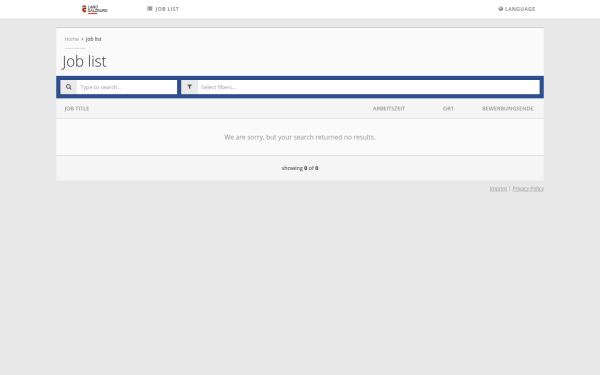The width and height of the screenshot is (600, 375).
Task: Focus the Type to search field
Action: (x=127, y=87)
